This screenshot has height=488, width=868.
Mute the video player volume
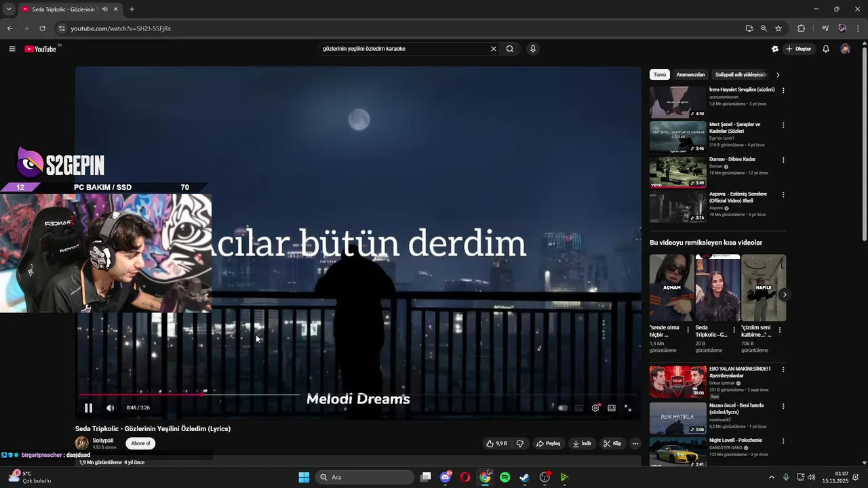pos(111,408)
